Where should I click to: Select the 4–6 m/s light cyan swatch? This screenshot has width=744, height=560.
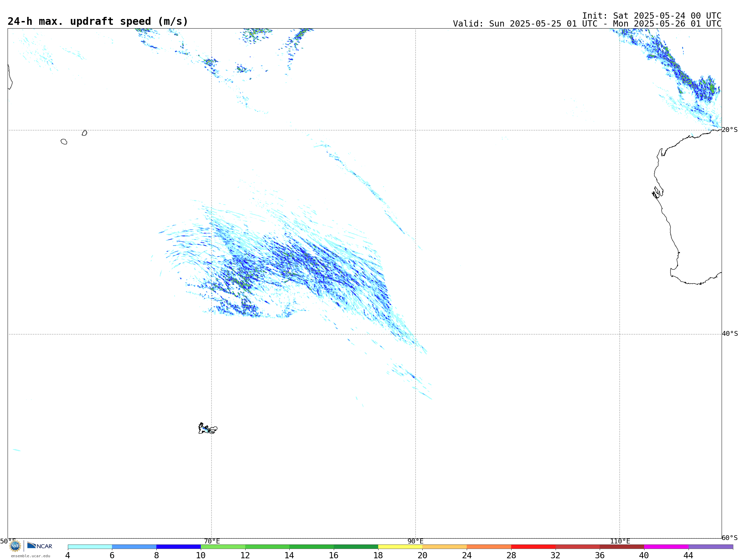(90, 547)
